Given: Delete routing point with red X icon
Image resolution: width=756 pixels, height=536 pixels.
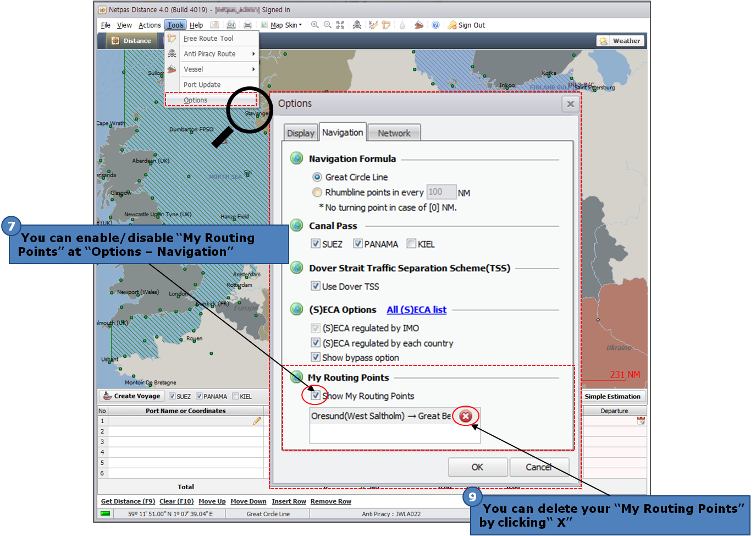Looking at the screenshot, I should point(466,416).
